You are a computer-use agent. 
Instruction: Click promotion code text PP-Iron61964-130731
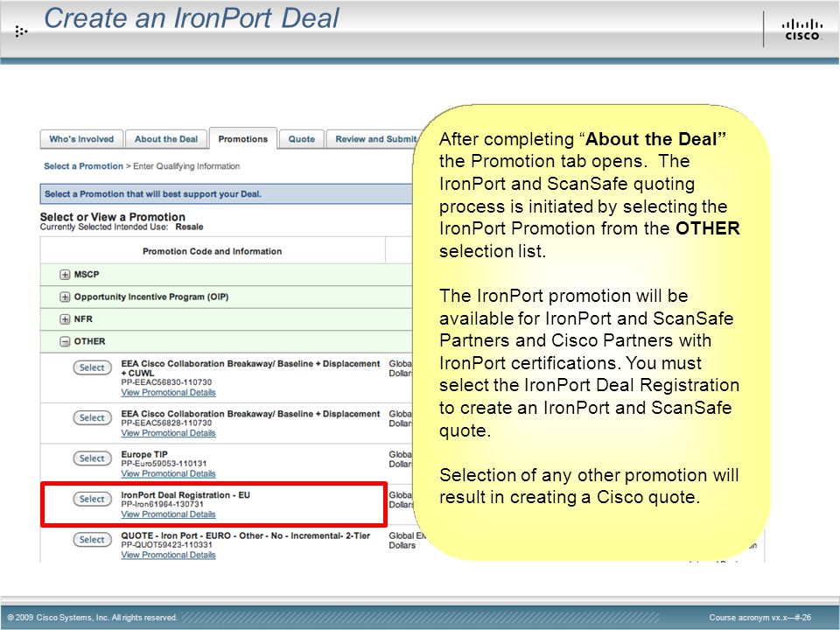163,504
